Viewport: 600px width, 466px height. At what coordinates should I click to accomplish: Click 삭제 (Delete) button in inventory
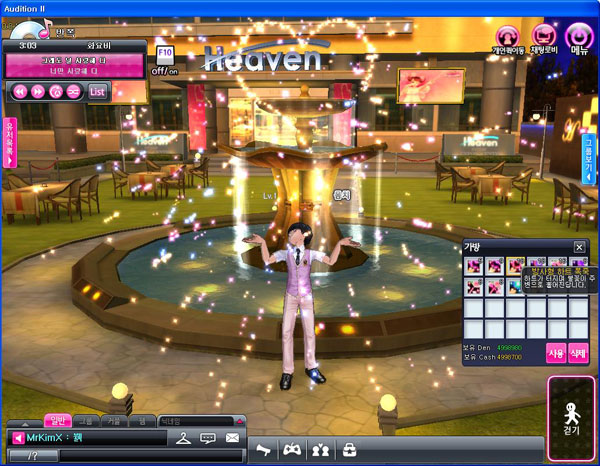[578, 352]
